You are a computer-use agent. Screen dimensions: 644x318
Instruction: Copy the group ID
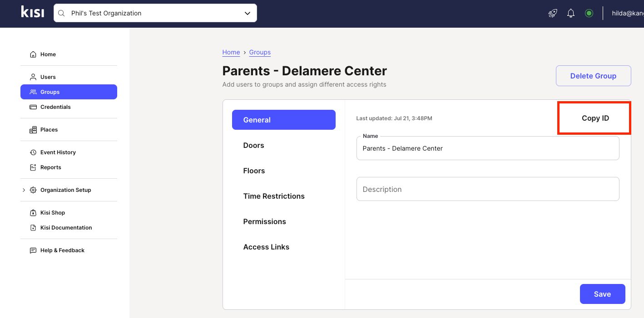coord(595,118)
